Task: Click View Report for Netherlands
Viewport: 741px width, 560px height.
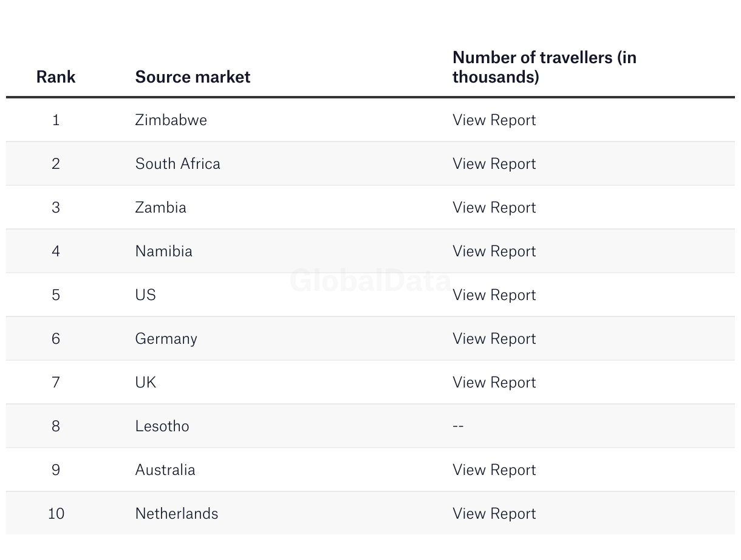Action: tap(494, 514)
